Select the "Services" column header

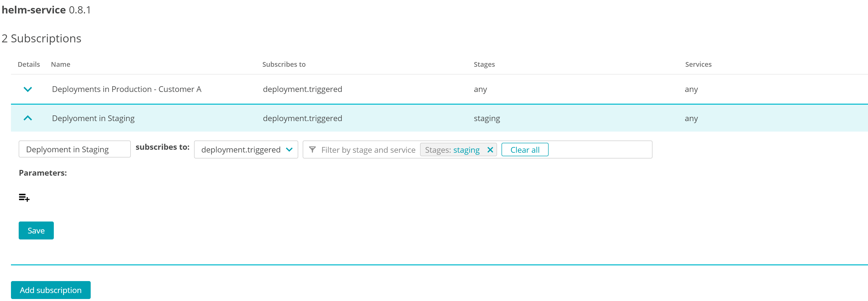click(x=698, y=64)
